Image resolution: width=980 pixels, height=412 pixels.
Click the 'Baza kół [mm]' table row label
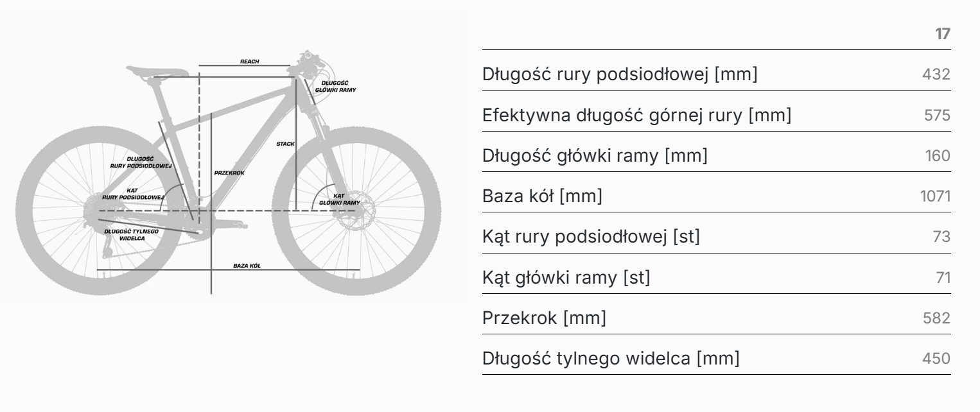(x=542, y=197)
